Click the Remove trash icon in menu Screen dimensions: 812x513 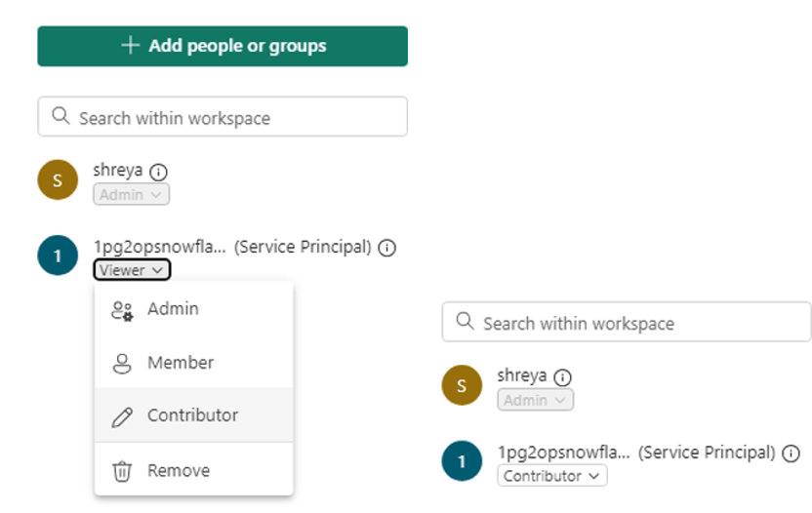pyautogui.click(x=122, y=471)
